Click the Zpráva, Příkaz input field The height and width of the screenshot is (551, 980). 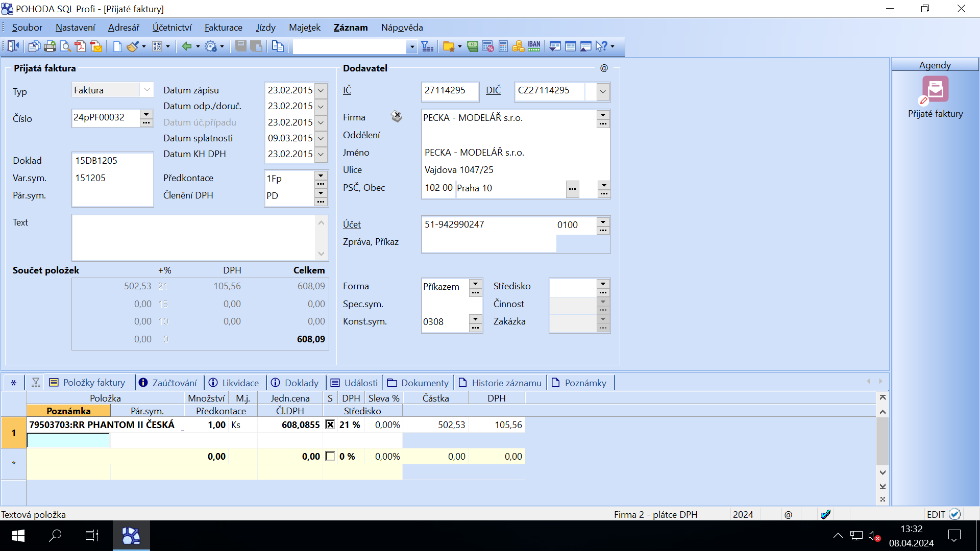(x=488, y=243)
